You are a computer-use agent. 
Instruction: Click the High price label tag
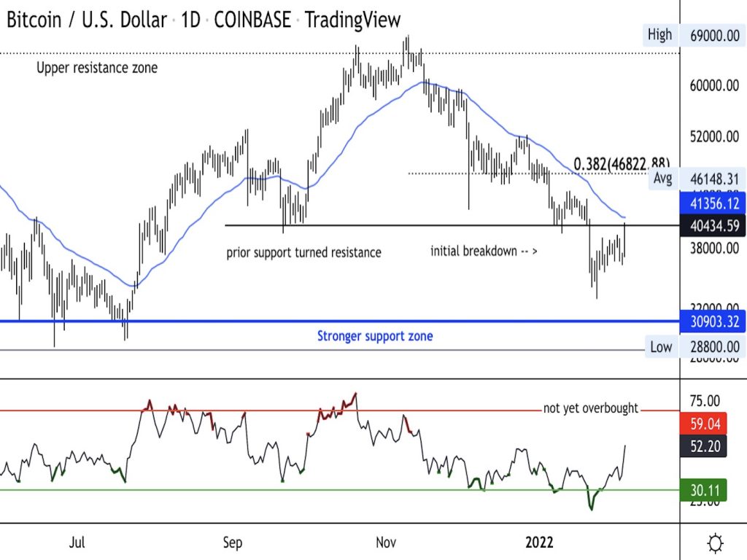coord(659,34)
